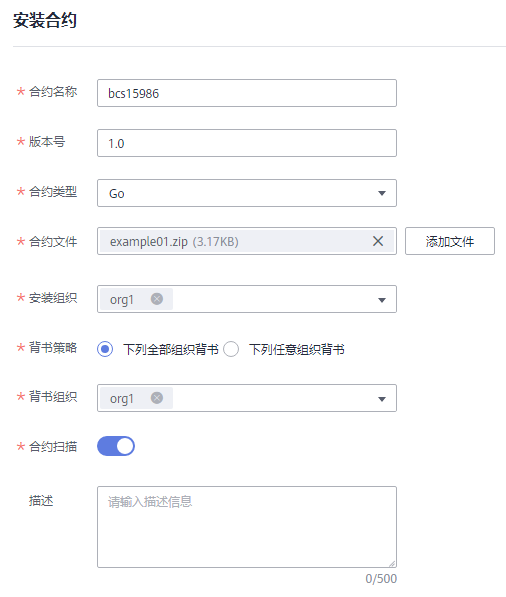This screenshot has width=506, height=597.
Task: Click the 版本号 input showing 1.0
Action: point(247,143)
